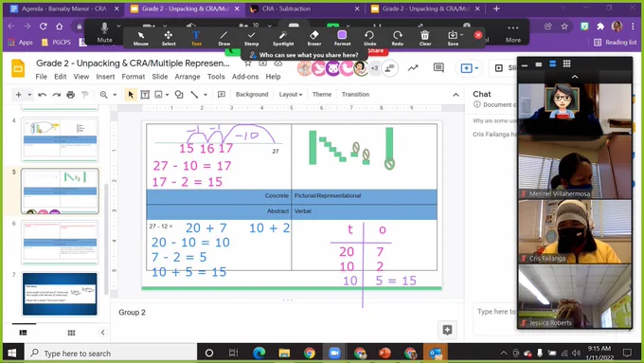Add a comment from toolbar
The width and height of the screenshot is (644, 363).
222,95
